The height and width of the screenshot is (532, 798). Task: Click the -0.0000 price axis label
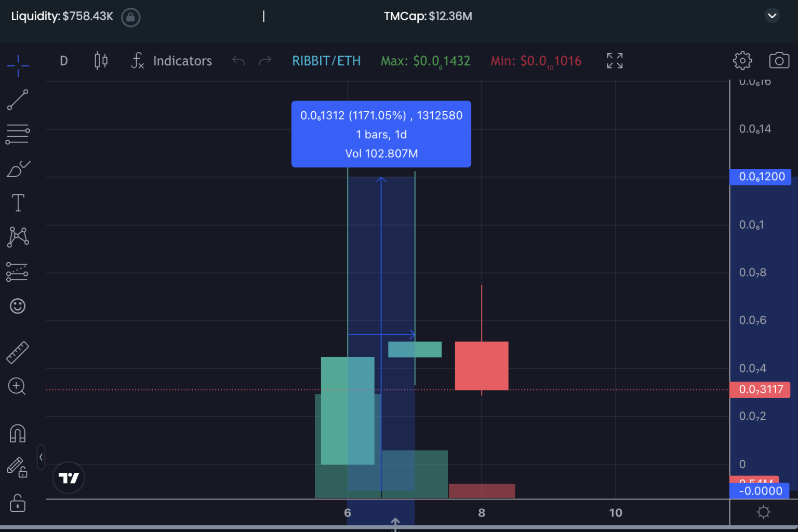pyautogui.click(x=760, y=491)
